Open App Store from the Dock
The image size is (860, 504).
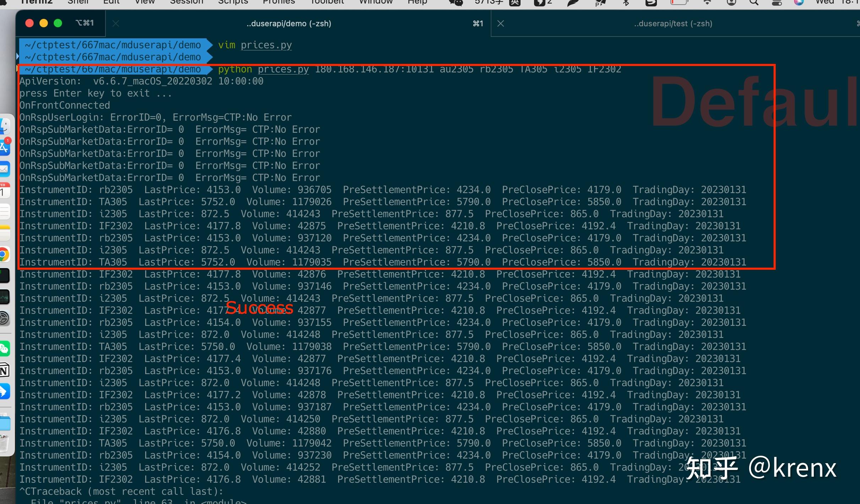pos(4,147)
